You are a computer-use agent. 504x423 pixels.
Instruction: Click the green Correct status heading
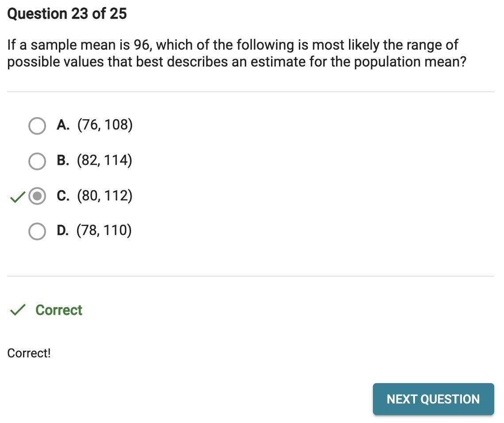click(59, 310)
